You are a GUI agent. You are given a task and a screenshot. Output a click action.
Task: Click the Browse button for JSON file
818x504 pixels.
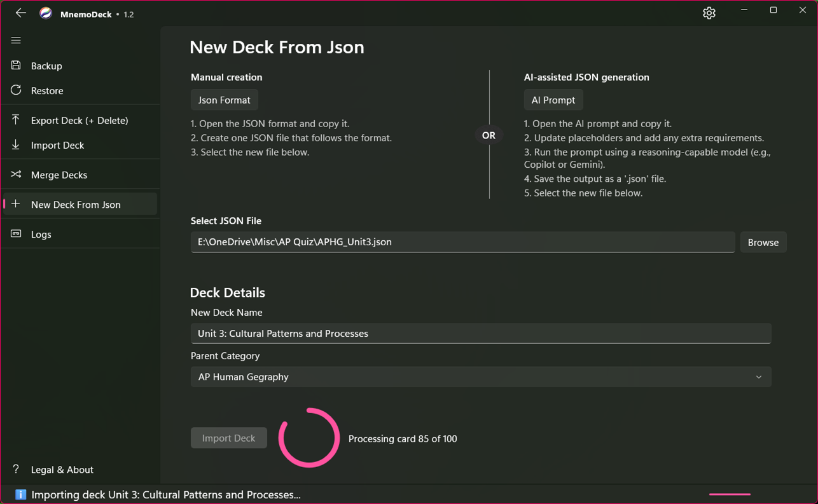pyautogui.click(x=763, y=242)
